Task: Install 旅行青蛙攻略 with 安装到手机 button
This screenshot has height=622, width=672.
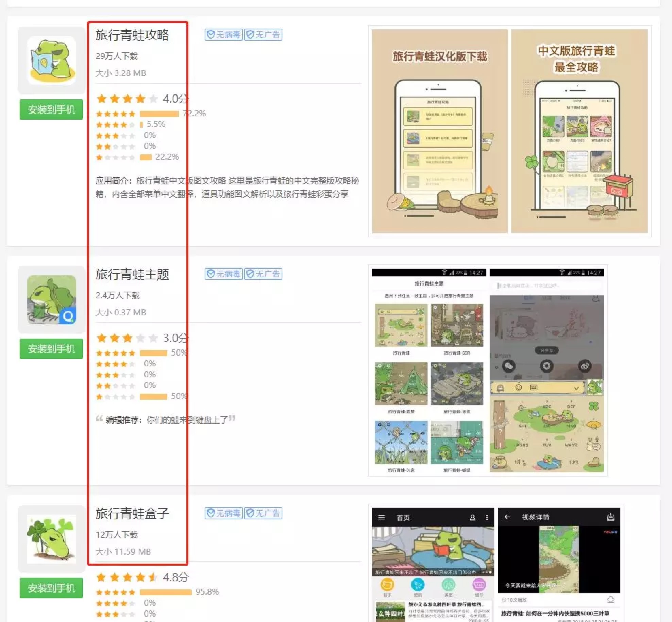Action: tap(51, 109)
